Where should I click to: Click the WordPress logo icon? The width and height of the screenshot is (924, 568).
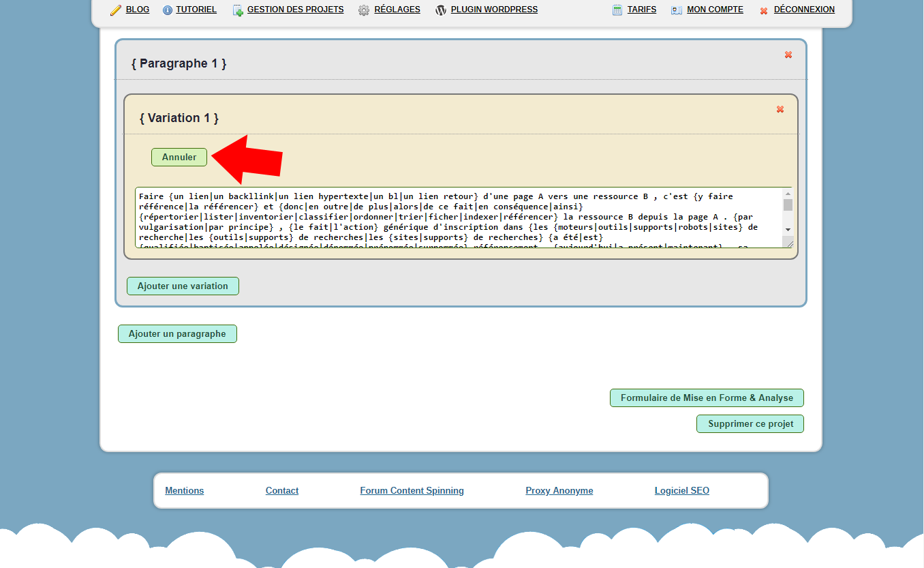tap(441, 10)
